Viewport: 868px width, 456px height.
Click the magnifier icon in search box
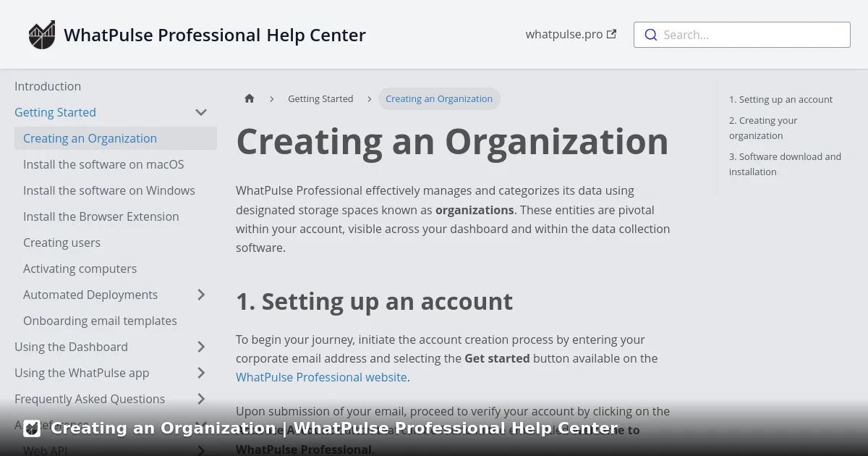tap(650, 35)
